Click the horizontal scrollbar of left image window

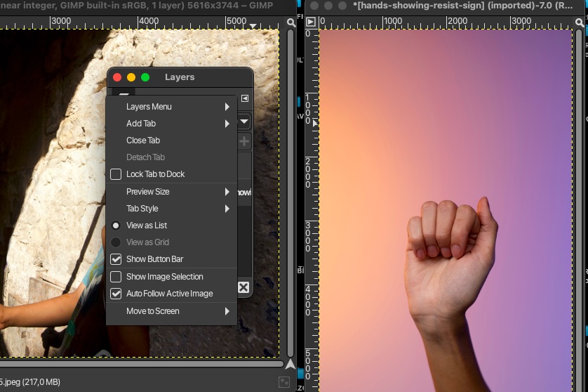pos(142,363)
